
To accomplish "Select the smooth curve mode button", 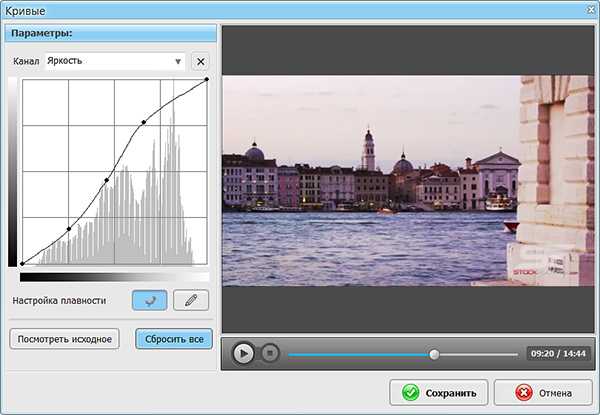I will tap(150, 300).
